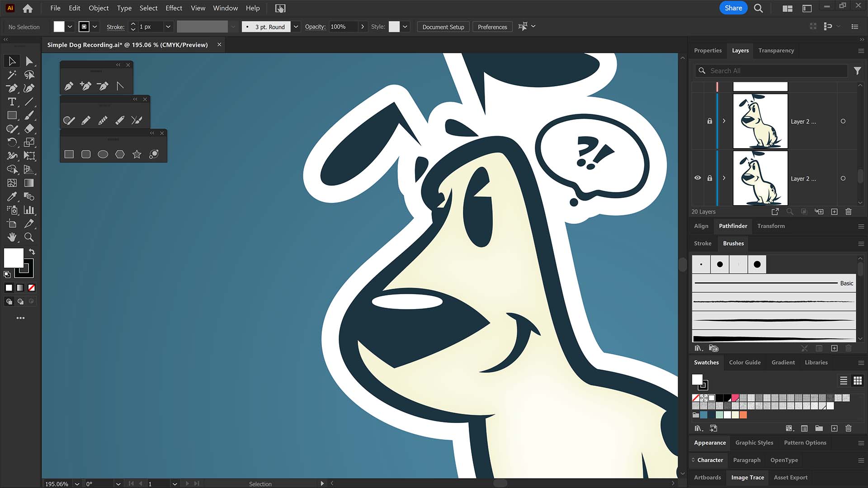
Task: Click the Search All field in Layers
Action: point(771,71)
